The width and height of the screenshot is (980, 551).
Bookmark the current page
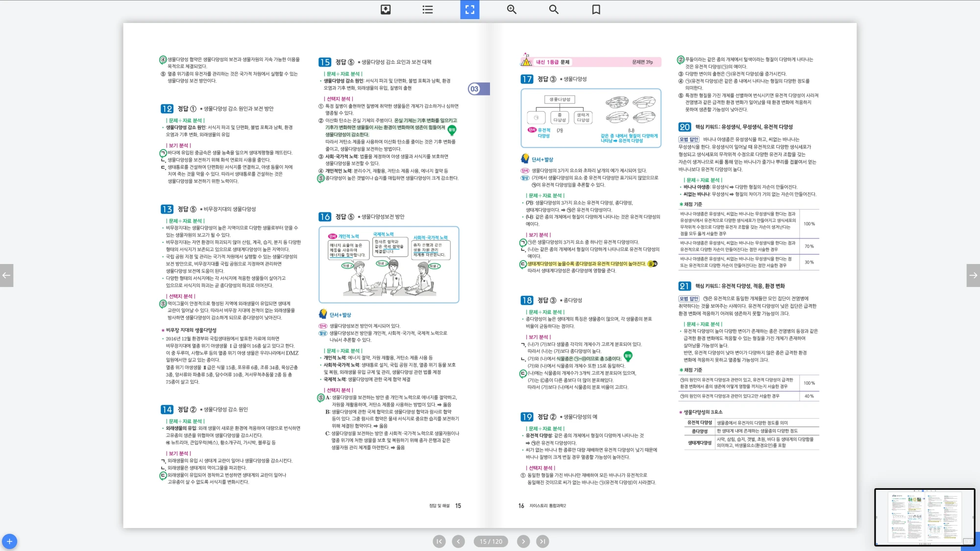pos(596,9)
